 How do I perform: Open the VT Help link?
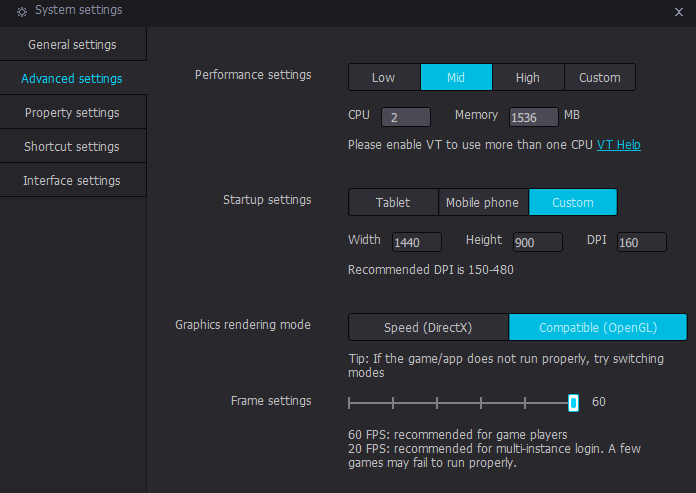(619, 145)
